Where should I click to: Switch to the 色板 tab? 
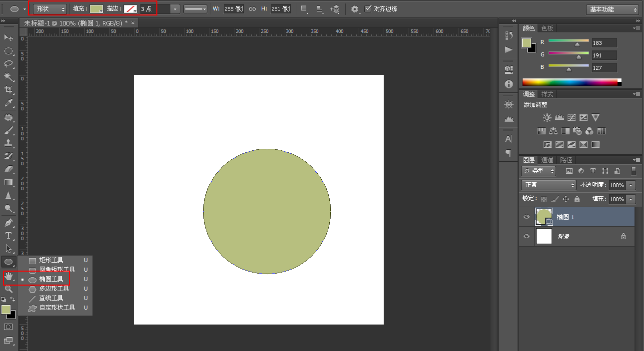547,28
